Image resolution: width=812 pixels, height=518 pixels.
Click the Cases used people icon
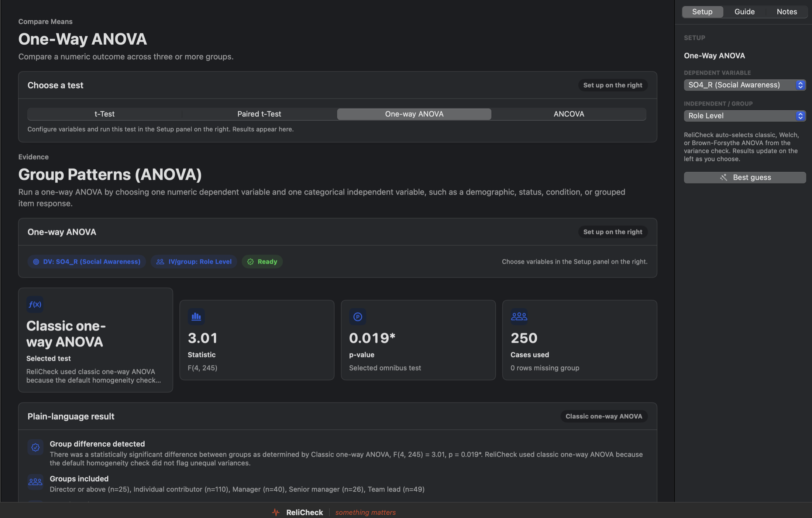(519, 317)
